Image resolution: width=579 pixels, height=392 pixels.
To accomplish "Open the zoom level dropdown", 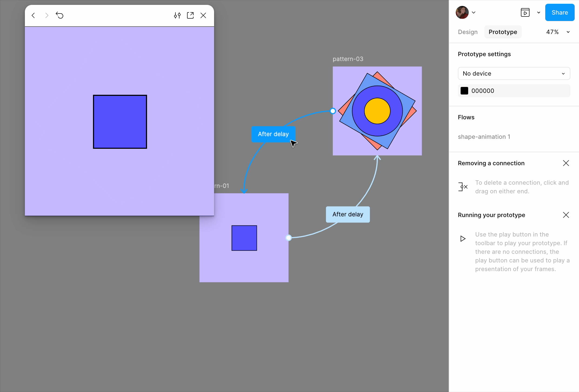I will click(557, 32).
